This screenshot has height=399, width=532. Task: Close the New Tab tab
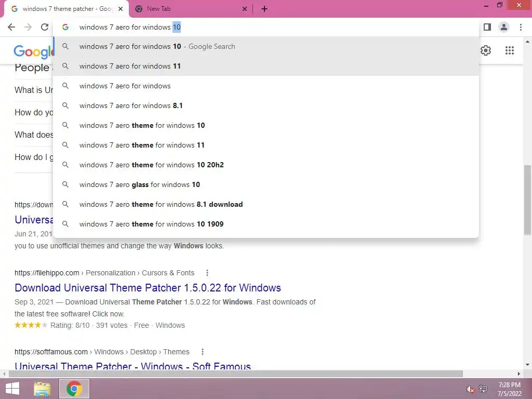(x=245, y=9)
